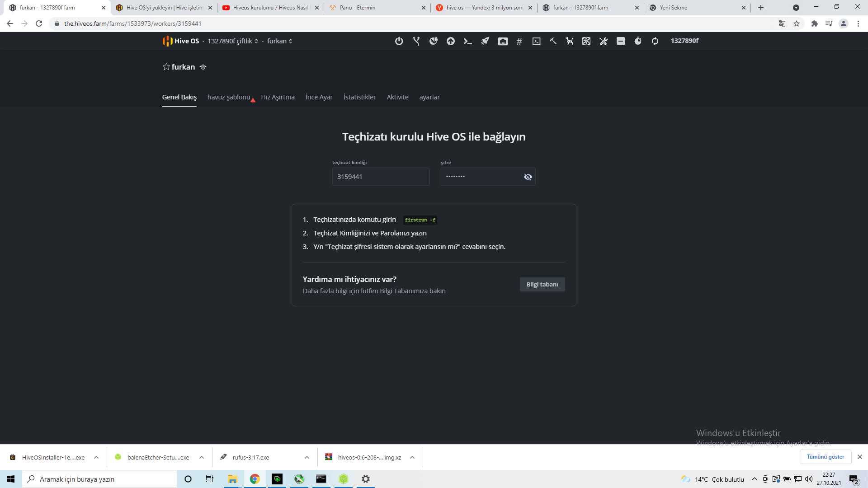This screenshot has height=488, width=868.
Task: Expand options for balenaEtcher download
Action: click(202, 457)
